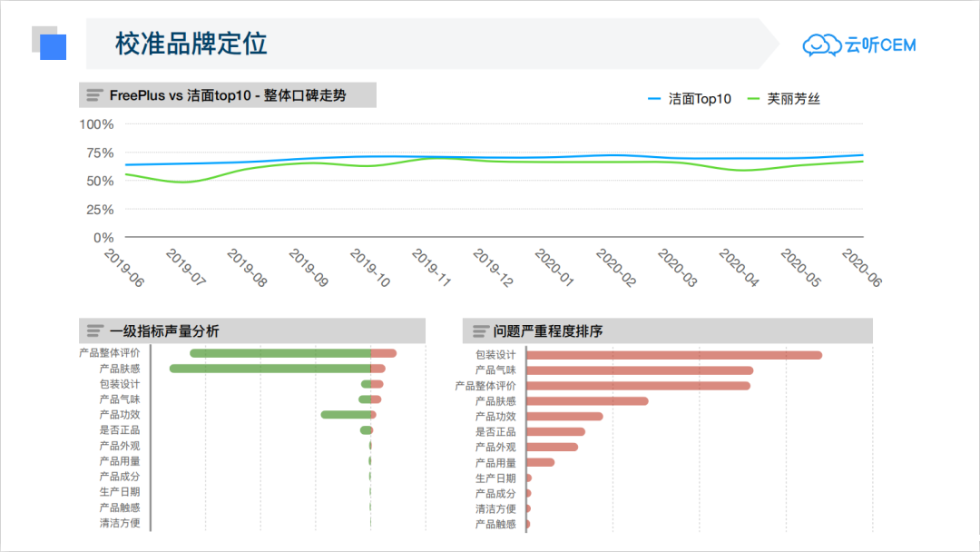Click the list icon beside 一级指标声量分析

95,331
